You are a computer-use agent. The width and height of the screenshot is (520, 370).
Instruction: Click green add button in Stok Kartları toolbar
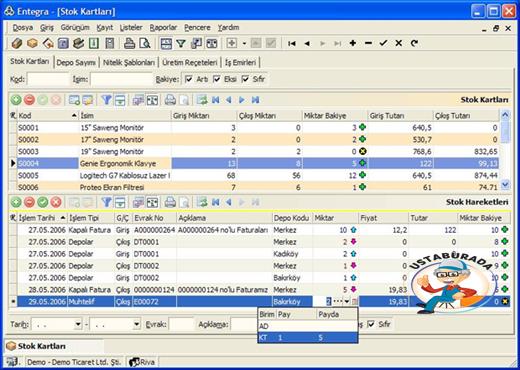tap(16, 100)
